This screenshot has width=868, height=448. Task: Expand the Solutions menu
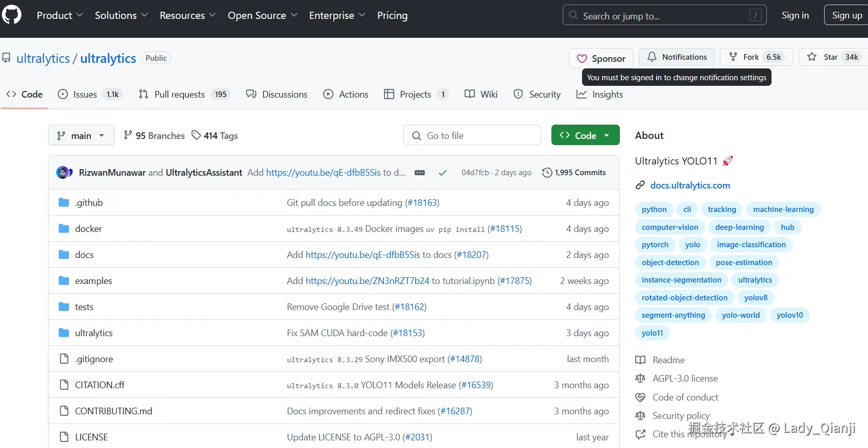121,15
